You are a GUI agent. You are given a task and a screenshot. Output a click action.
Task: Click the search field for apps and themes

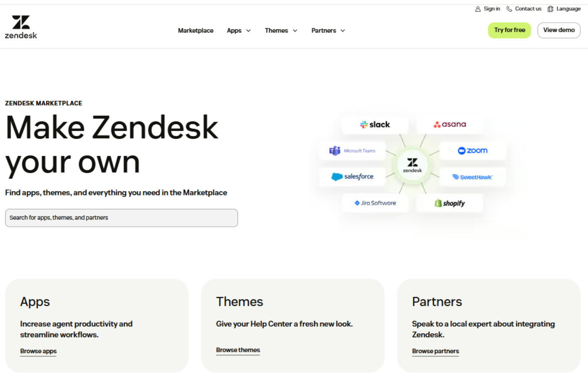(x=121, y=218)
